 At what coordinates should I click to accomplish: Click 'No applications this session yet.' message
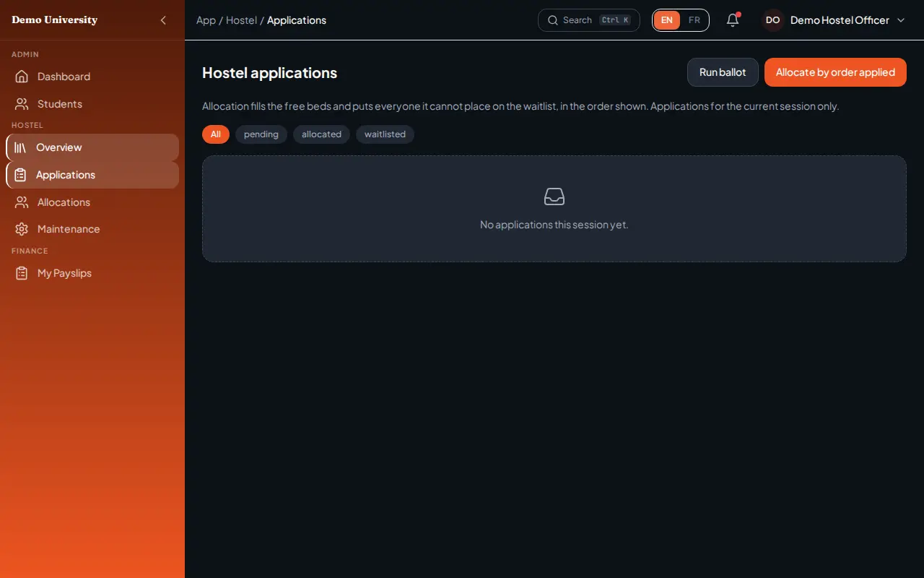(x=554, y=225)
